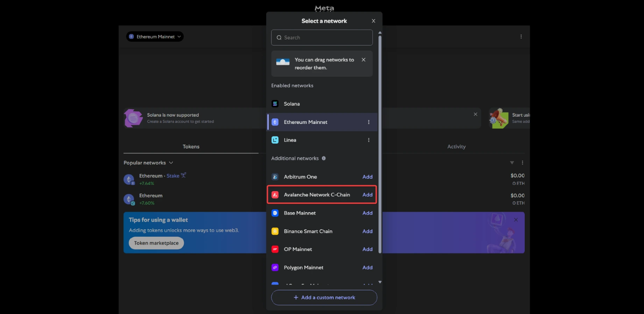
Task: Open the token list more options icon
Action: [x=522, y=163]
